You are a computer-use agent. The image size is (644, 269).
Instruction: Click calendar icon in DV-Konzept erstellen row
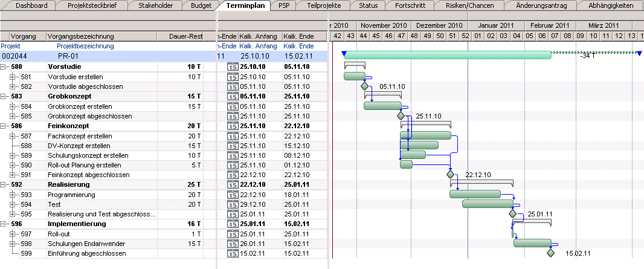coord(233,146)
